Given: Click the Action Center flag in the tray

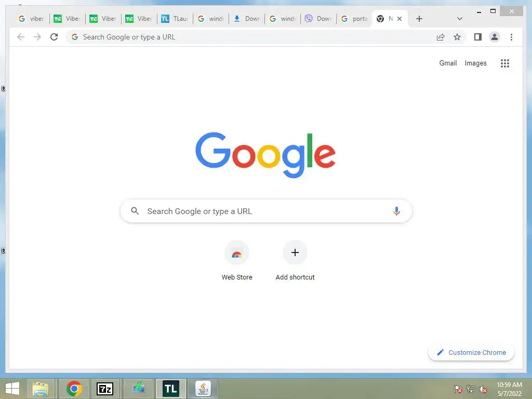Looking at the screenshot, I should (458, 389).
